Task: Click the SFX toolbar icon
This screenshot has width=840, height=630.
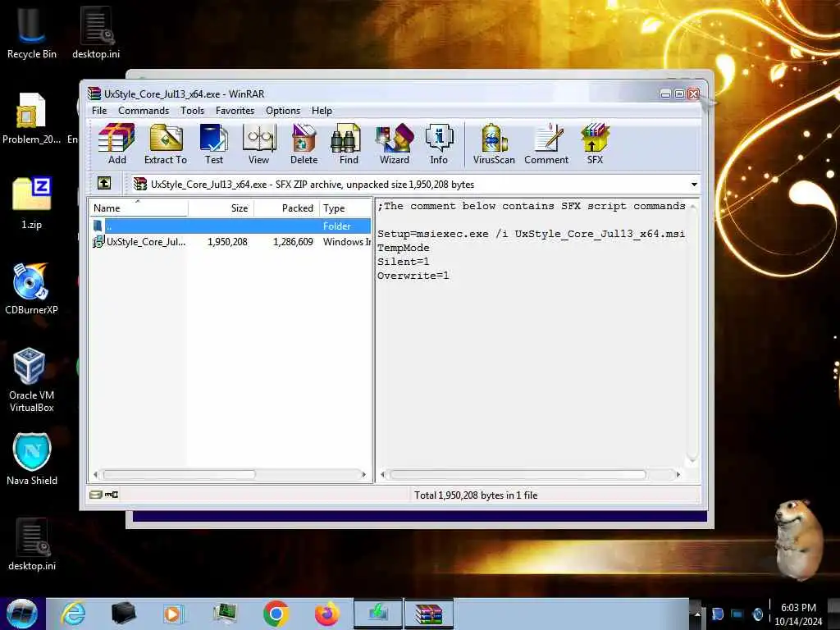Action: (595, 144)
